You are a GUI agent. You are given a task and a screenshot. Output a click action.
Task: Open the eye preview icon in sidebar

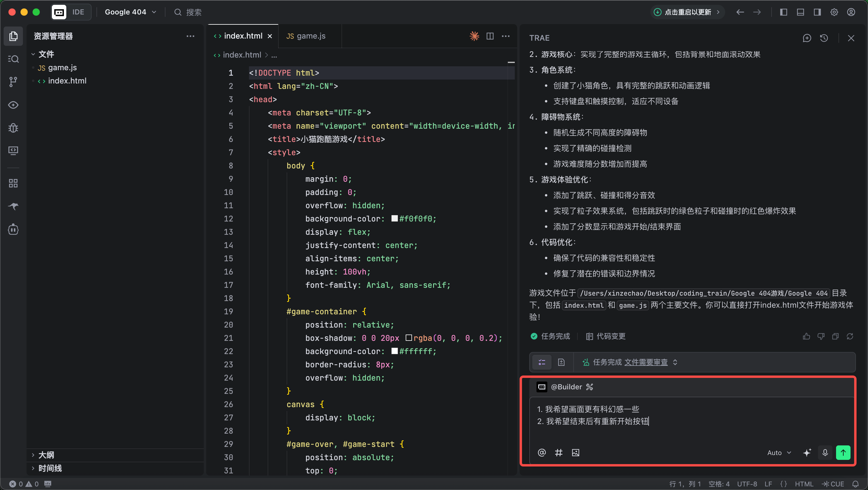click(13, 105)
